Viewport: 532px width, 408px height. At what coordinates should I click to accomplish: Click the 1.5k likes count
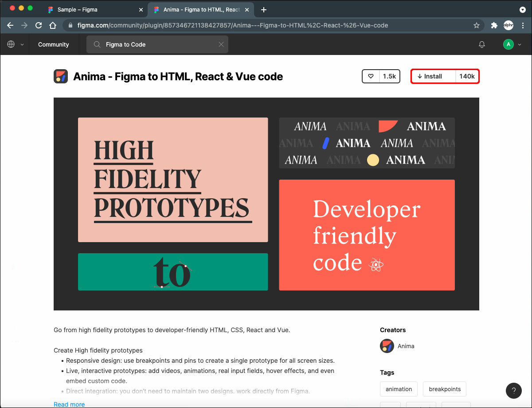click(x=389, y=76)
